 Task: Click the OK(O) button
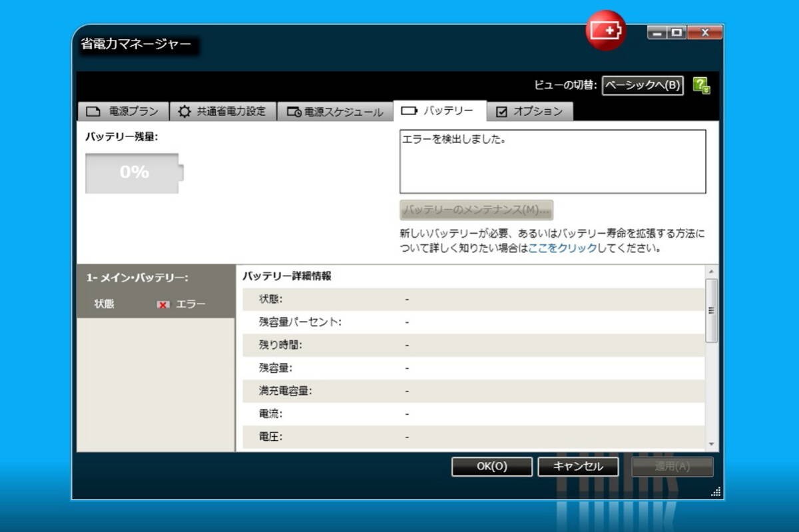click(x=492, y=467)
